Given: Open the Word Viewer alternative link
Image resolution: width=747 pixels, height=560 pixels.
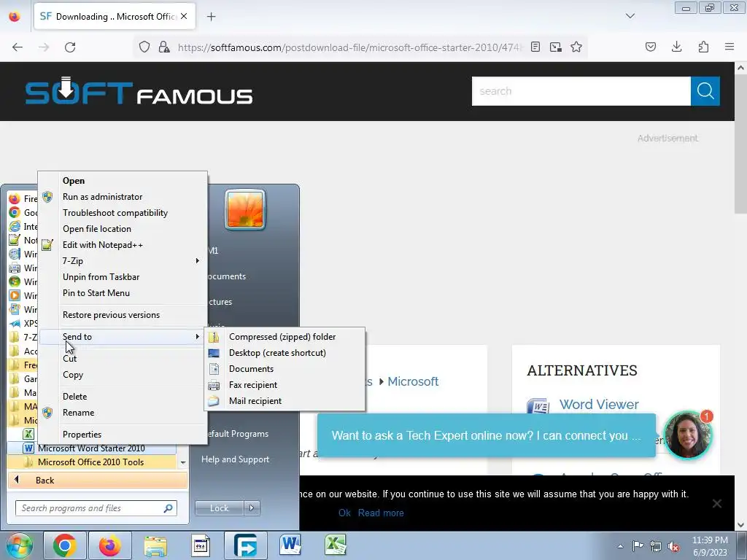Looking at the screenshot, I should [599, 404].
